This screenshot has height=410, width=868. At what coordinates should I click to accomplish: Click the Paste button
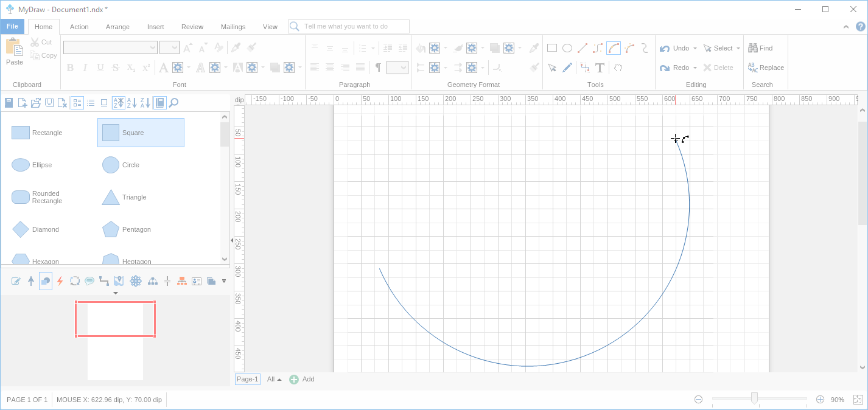tap(15, 52)
